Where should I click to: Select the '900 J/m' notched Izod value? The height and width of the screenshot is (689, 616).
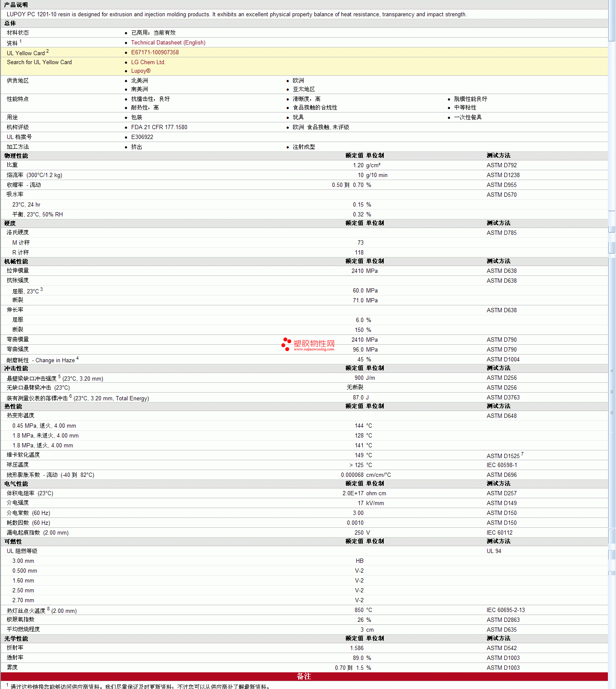pyautogui.click(x=365, y=378)
